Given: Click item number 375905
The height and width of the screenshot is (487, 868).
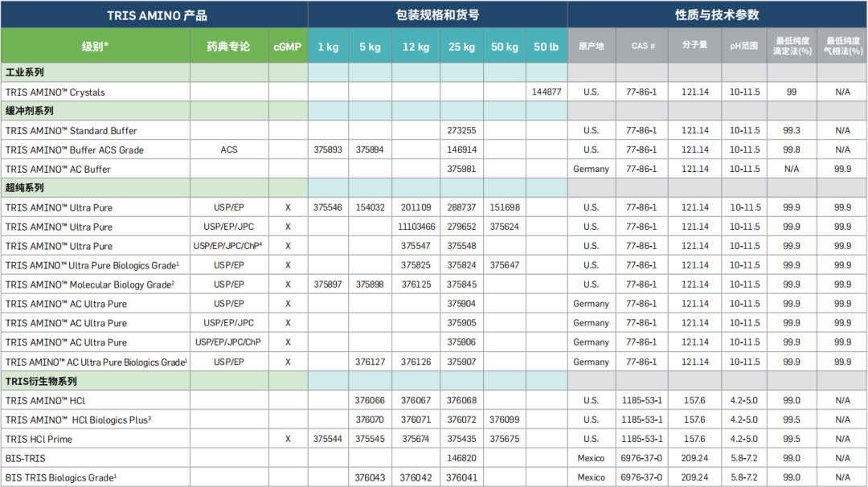Looking at the screenshot, I should pos(461,322).
